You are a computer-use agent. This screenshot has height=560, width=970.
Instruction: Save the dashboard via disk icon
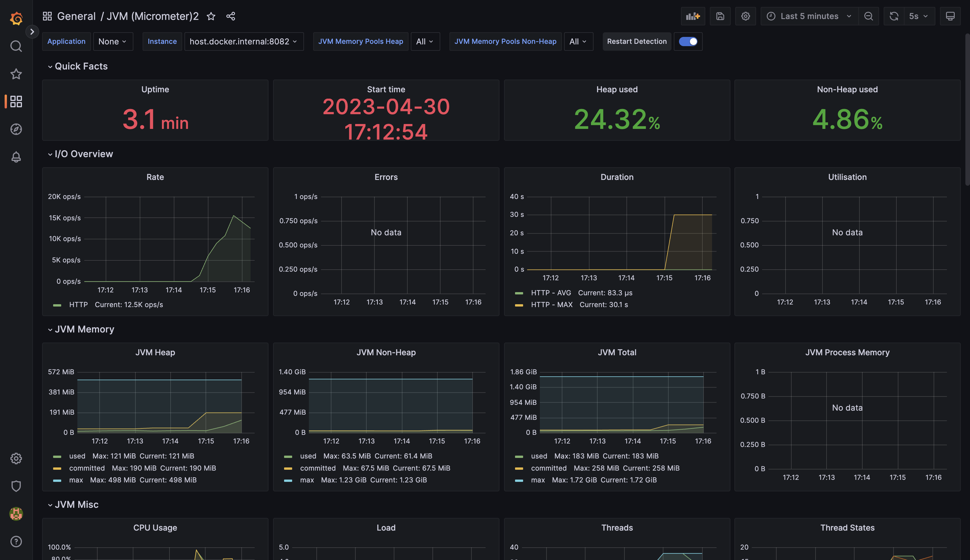point(720,16)
